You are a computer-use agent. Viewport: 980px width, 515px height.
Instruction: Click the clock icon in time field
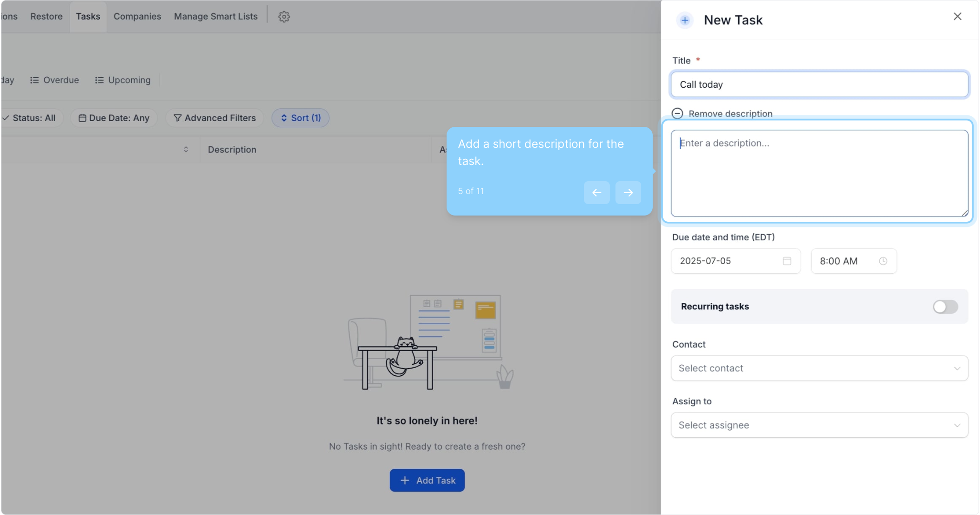pyautogui.click(x=883, y=261)
